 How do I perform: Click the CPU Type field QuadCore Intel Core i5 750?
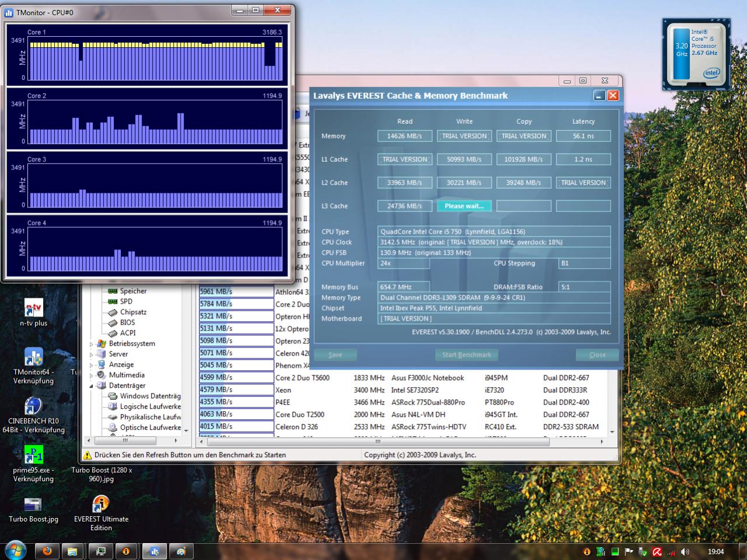point(494,232)
